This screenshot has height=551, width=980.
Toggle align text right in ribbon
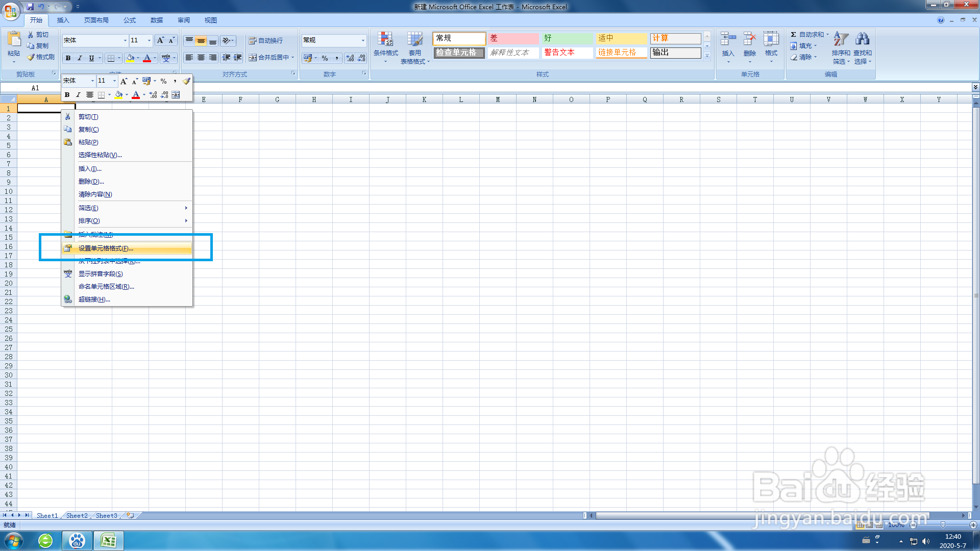(213, 58)
